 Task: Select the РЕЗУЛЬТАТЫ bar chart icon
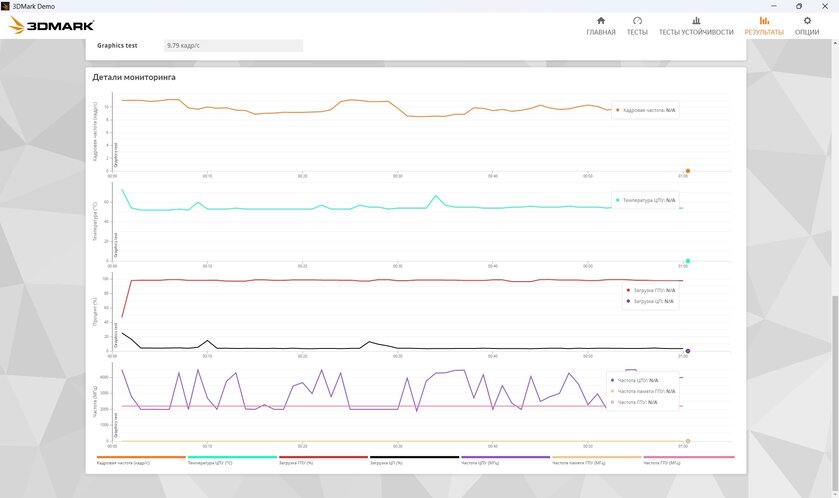coord(764,21)
